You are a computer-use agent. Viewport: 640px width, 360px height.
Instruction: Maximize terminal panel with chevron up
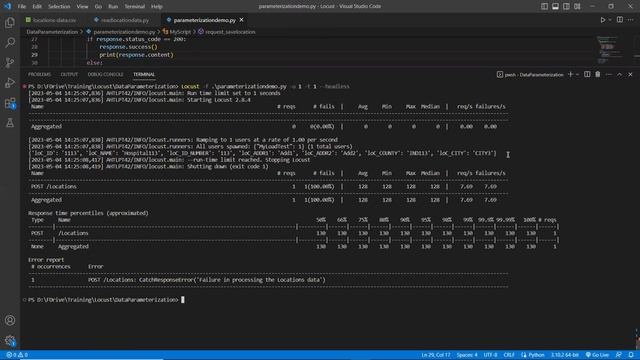tap(619, 74)
